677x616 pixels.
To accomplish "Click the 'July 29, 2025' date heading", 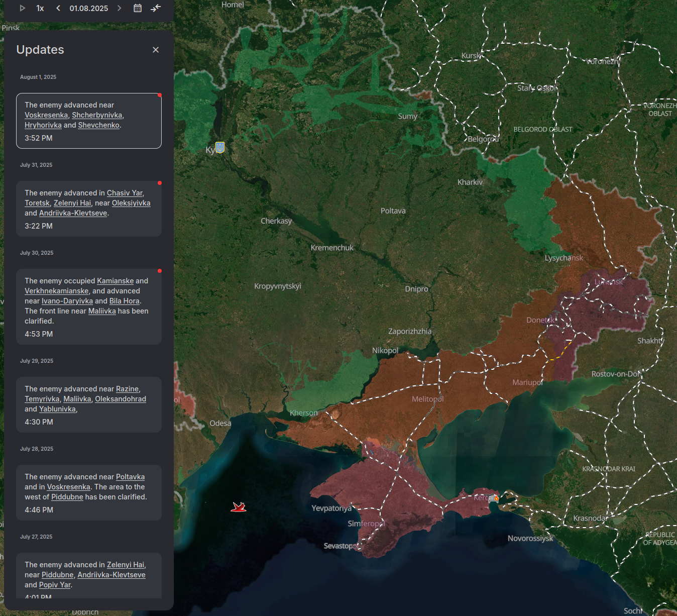I will [x=37, y=361].
